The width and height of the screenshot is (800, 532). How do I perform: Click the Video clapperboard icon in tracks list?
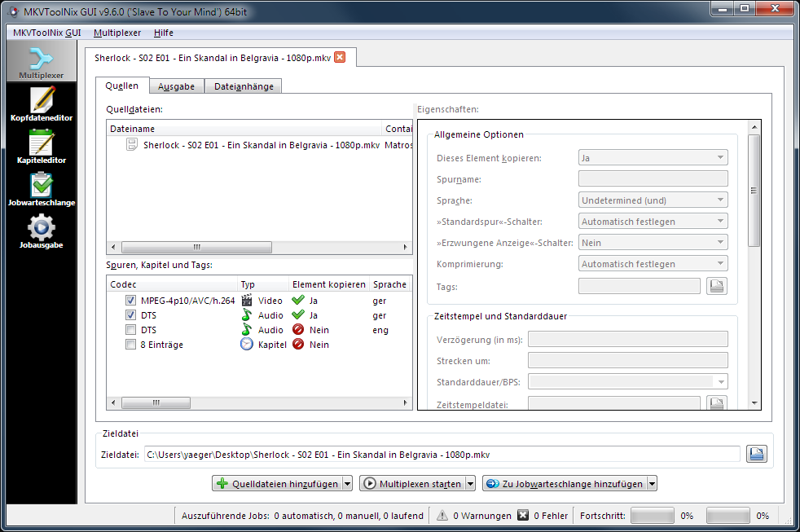(247, 300)
